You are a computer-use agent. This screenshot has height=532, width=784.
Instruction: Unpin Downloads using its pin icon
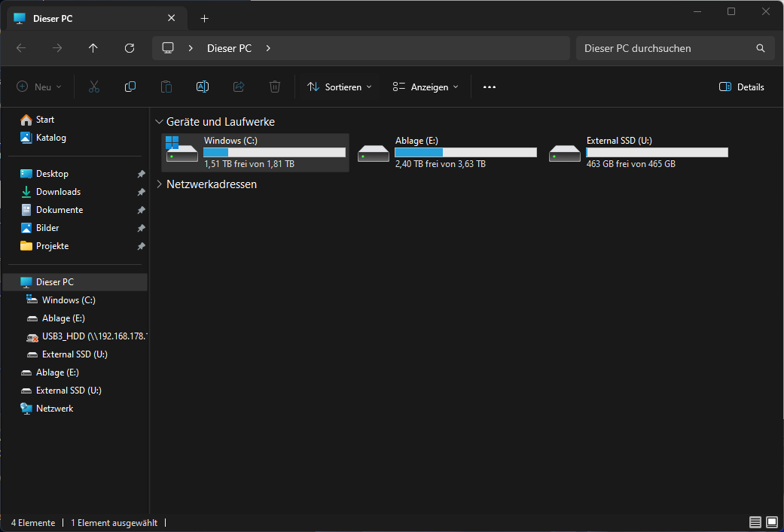pos(141,192)
